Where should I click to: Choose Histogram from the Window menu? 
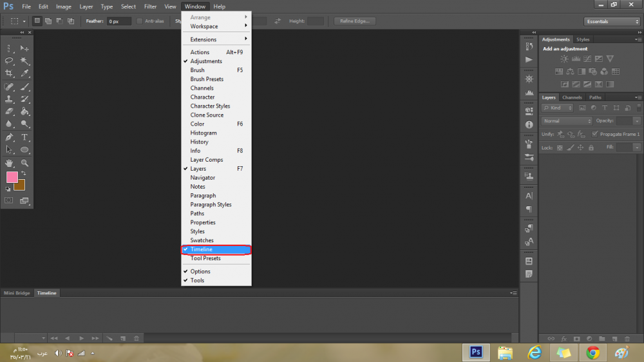[x=204, y=133]
